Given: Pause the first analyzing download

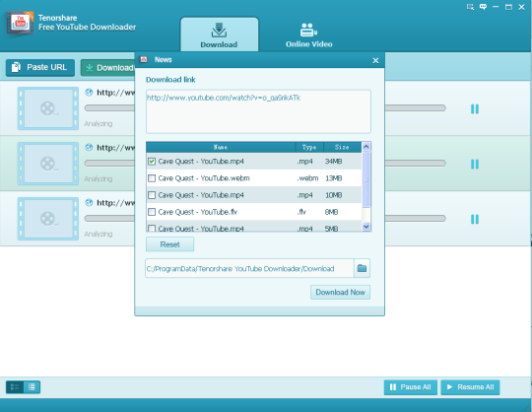Looking at the screenshot, I should pos(475,109).
